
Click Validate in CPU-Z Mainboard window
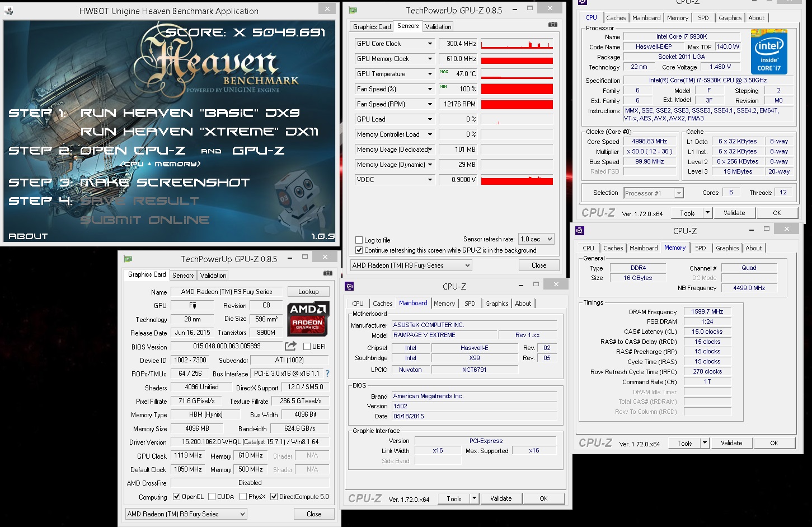point(501,498)
